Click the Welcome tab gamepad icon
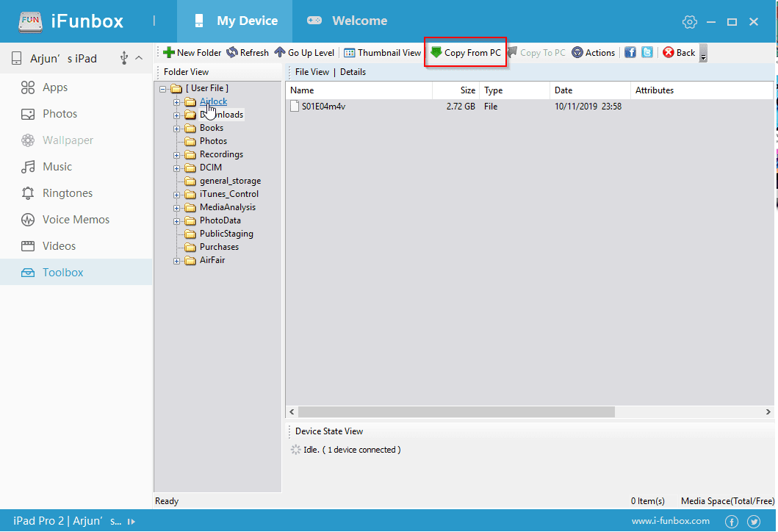 click(x=314, y=21)
